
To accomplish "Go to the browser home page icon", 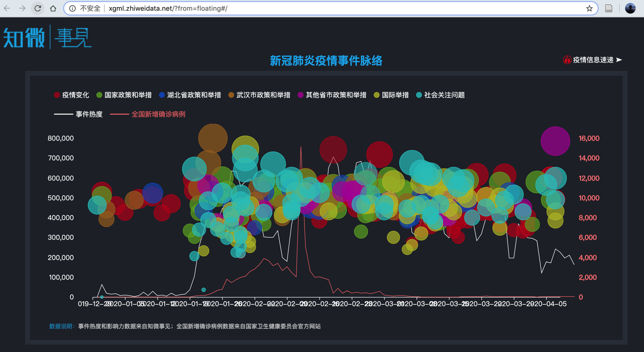I will coord(53,8).
